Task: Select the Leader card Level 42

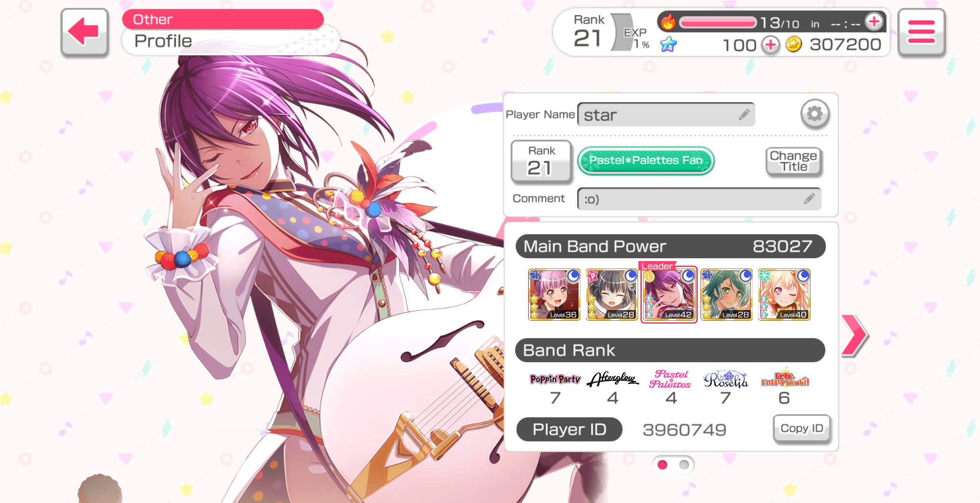Action: click(x=669, y=295)
